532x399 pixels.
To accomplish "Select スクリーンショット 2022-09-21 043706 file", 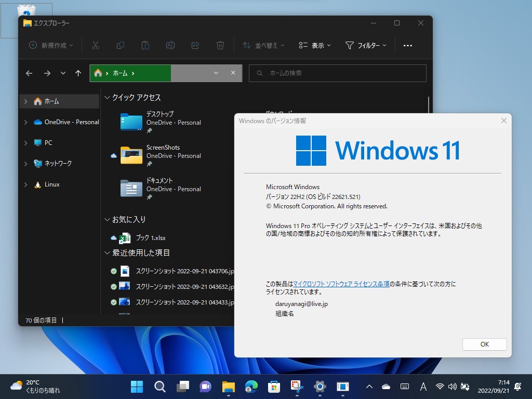I will (x=171, y=271).
